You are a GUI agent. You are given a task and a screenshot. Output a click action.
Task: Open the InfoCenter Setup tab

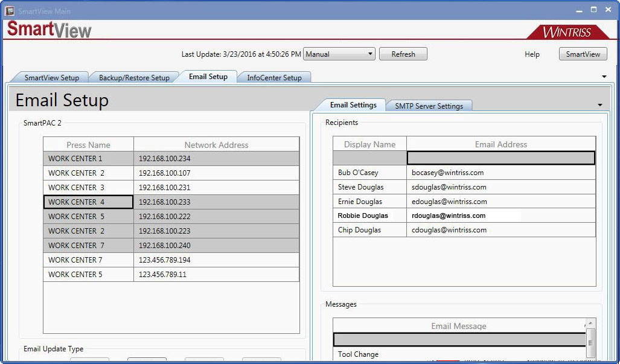pyautogui.click(x=274, y=77)
